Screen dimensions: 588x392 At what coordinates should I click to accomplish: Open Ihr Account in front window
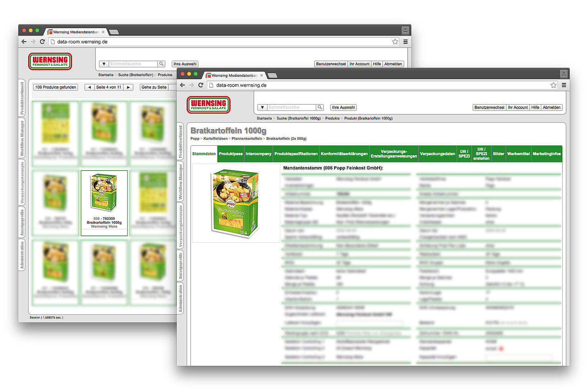coord(518,107)
